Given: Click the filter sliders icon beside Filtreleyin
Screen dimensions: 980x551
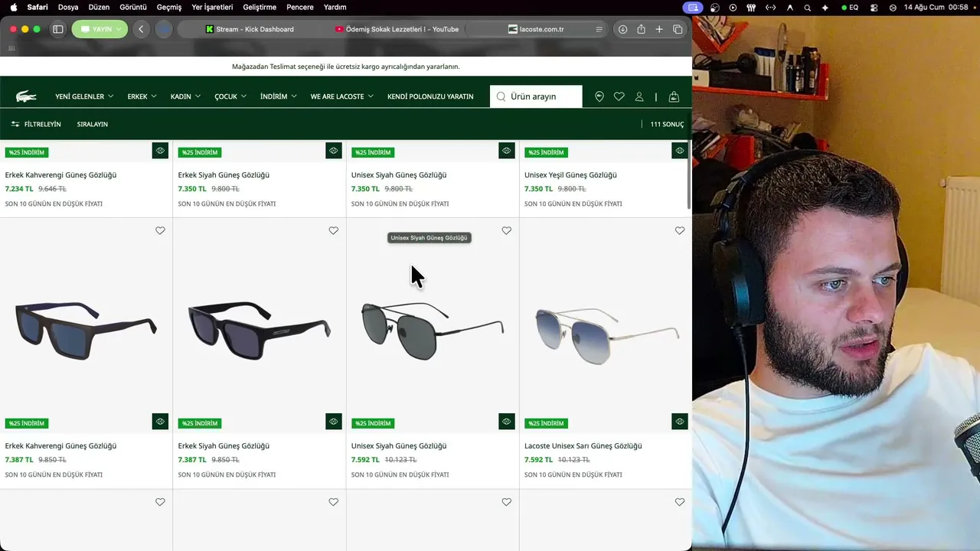Looking at the screenshot, I should pos(15,124).
